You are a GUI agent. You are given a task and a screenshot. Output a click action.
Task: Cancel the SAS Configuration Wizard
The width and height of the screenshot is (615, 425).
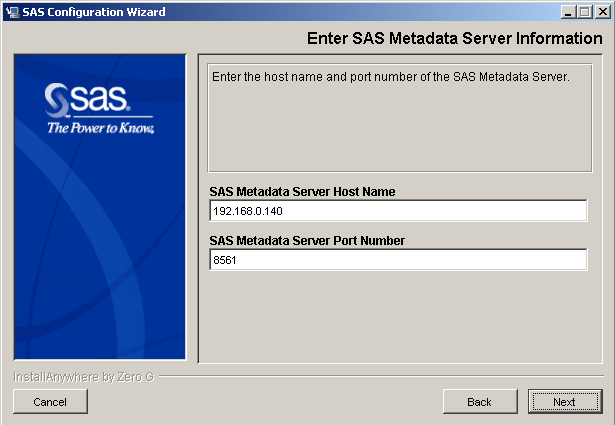[50, 401]
